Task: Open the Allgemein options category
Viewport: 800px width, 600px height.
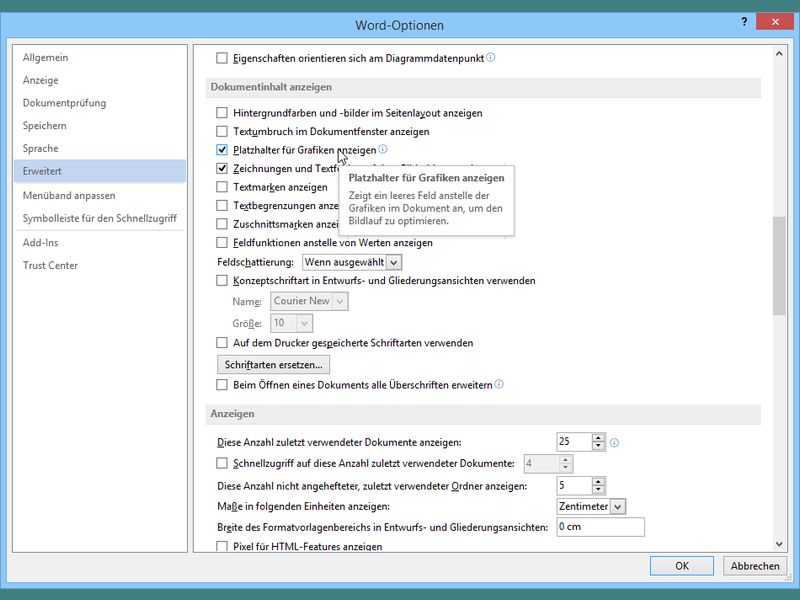Action: pos(99,58)
